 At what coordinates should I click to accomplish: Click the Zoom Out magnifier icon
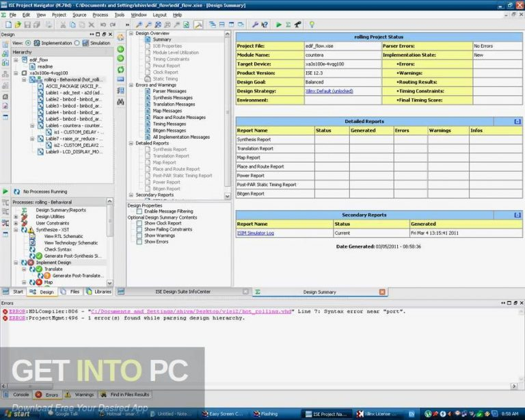click(x=148, y=25)
